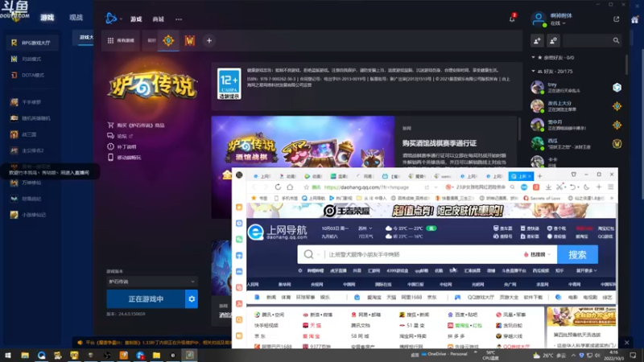
Task: Close the bottom announcement bar X
Action: click(x=626, y=343)
